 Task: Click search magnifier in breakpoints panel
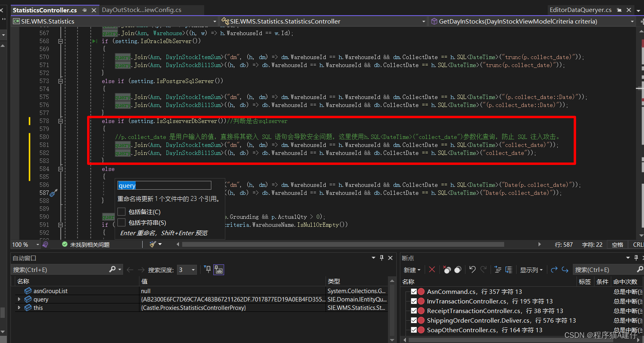point(640,270)
